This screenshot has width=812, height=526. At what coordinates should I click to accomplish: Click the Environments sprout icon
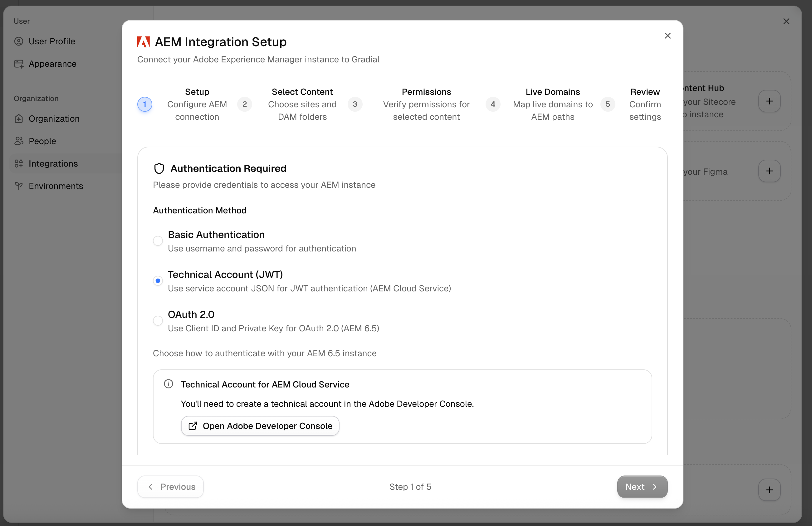(19, 186)
